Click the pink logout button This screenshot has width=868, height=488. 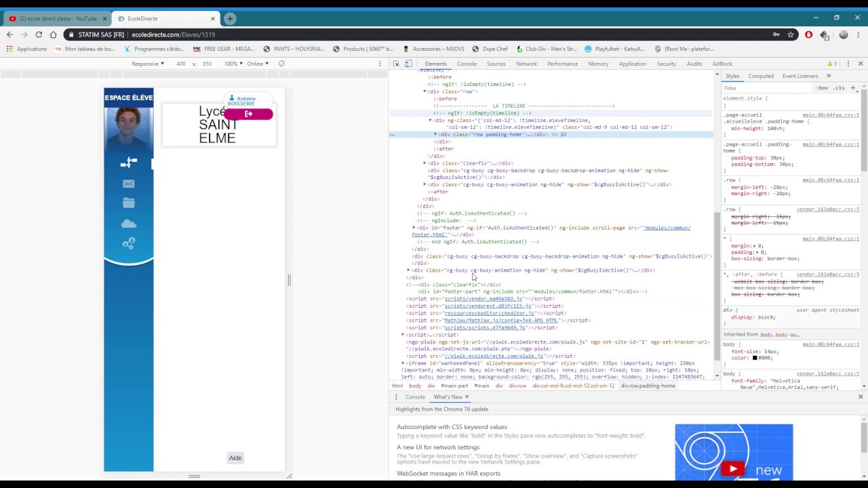pos(248,114)
